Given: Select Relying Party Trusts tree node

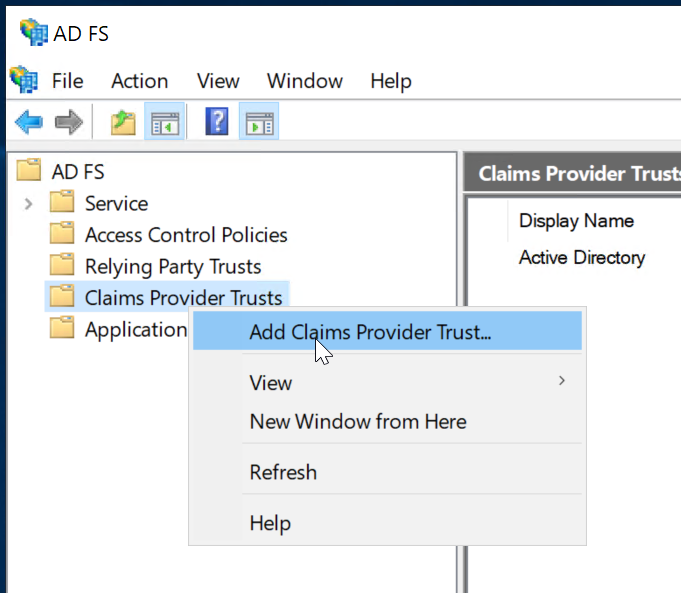Looking at the screenshot, I should tap(173, 267).
